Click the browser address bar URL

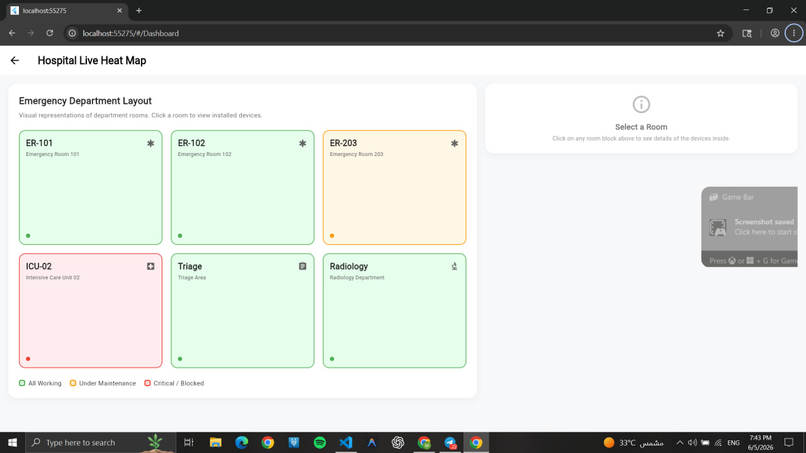(x=131, y=33)
